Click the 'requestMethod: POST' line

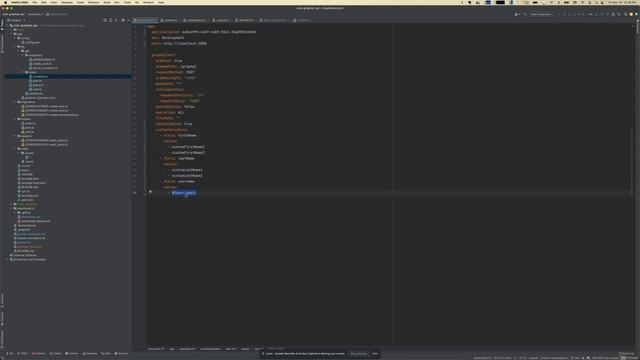[x=175, y=72]
